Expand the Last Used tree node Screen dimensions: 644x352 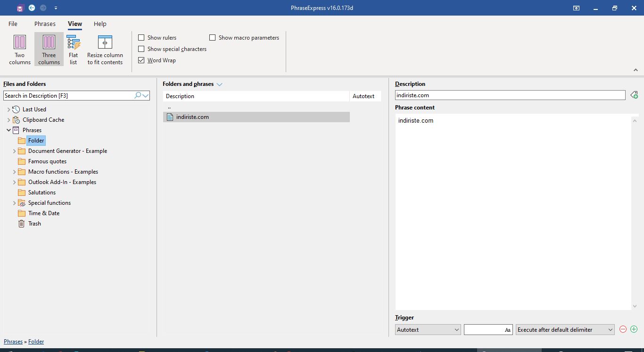tap(8, 109)
